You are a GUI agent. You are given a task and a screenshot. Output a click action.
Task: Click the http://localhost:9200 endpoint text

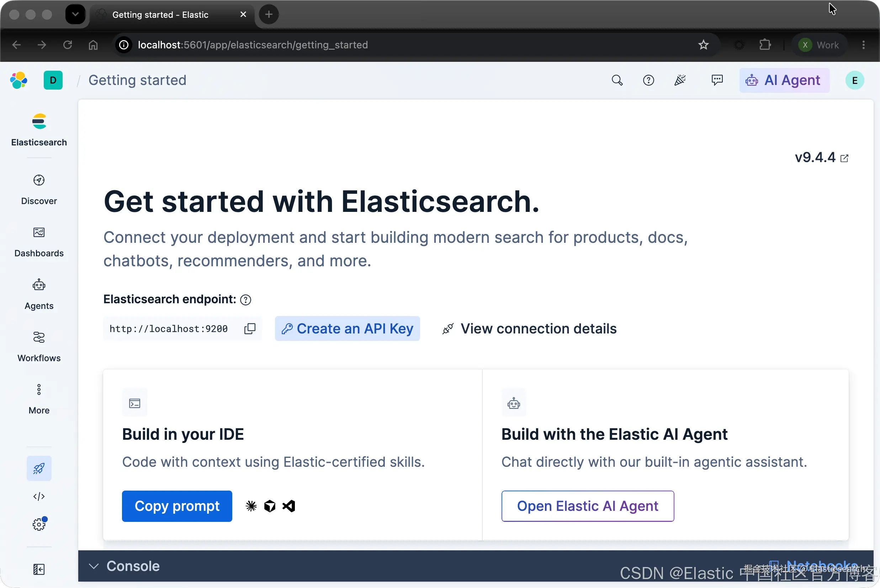(x=168, y=329)
